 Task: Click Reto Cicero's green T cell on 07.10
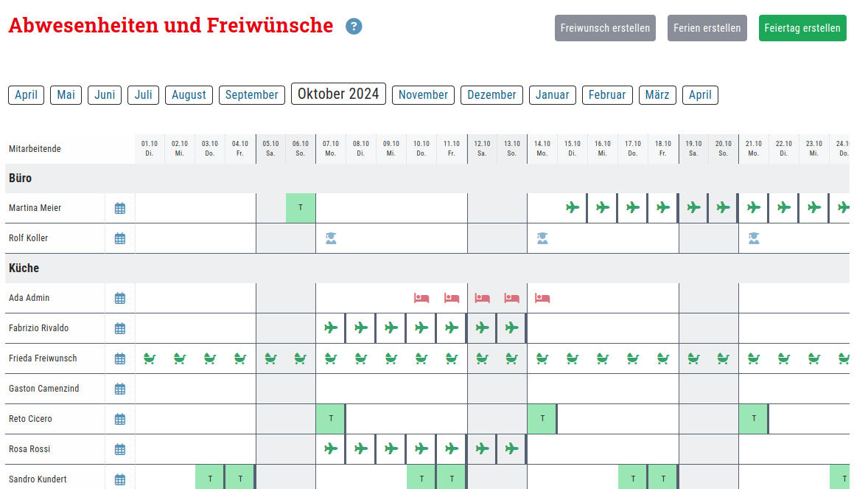331,419
